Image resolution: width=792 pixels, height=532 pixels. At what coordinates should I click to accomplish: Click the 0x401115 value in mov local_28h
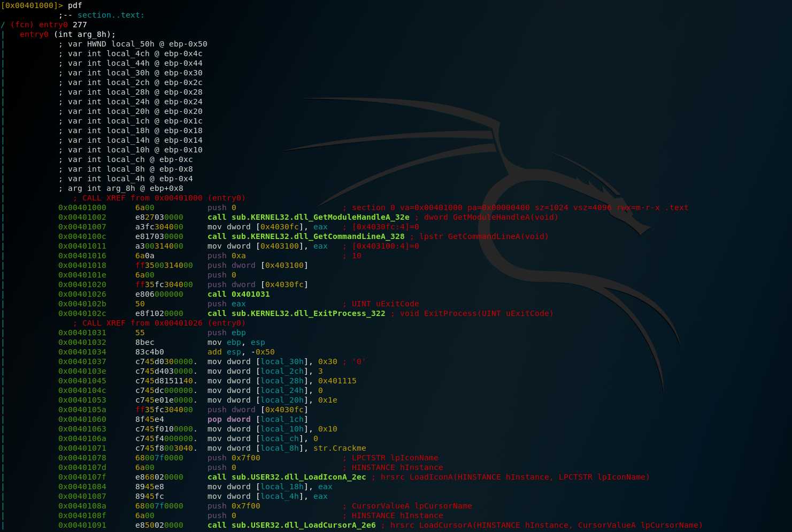(337, 381)
